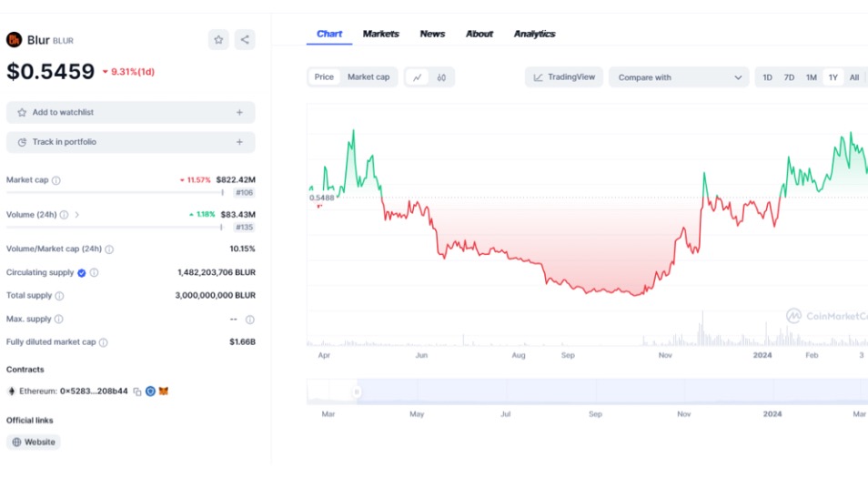Click plus icon on Add to watchlist
Screen dimensions: 868x488
239,113
